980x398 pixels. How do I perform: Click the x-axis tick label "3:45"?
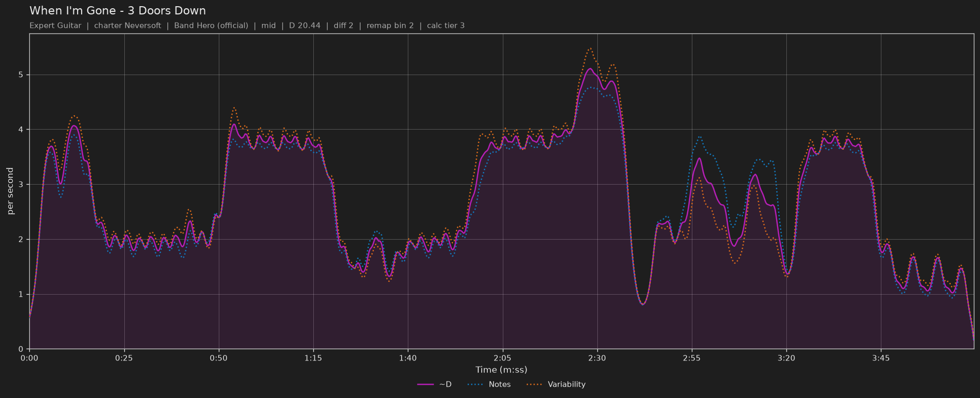click(x=881, y=358)
